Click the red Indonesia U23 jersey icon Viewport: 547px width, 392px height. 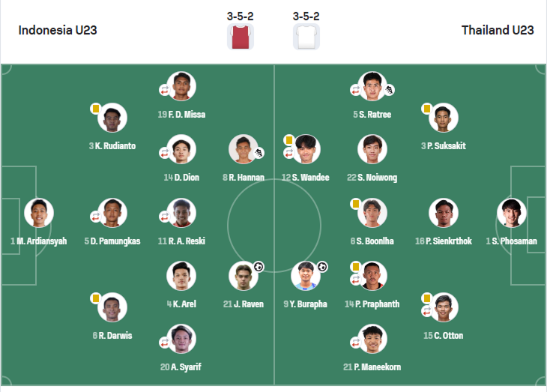click(241, 37)
